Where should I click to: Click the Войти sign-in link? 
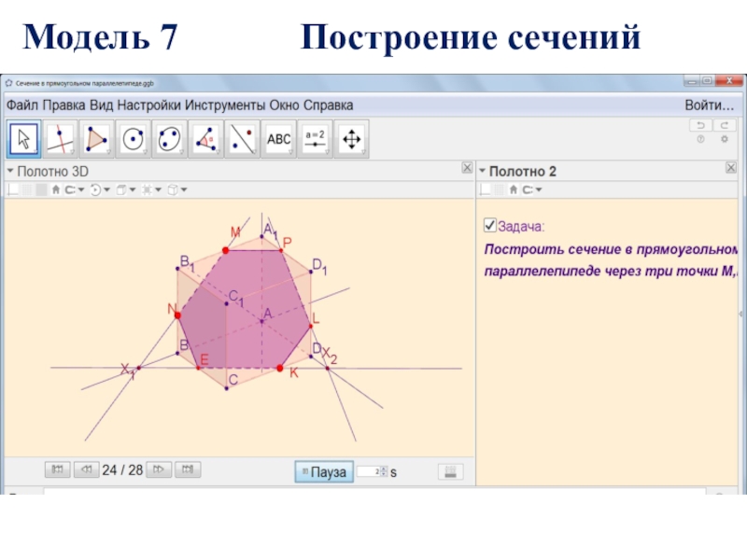710,105
